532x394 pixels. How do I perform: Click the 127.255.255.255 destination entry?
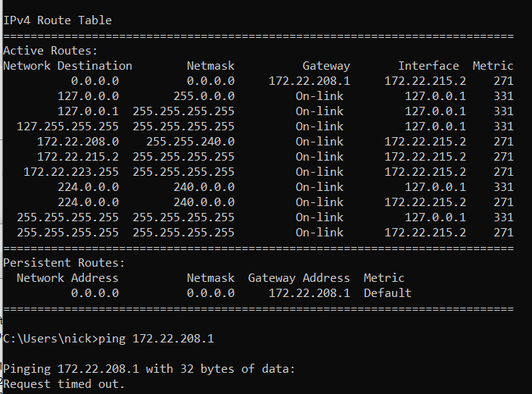point(68,127)
